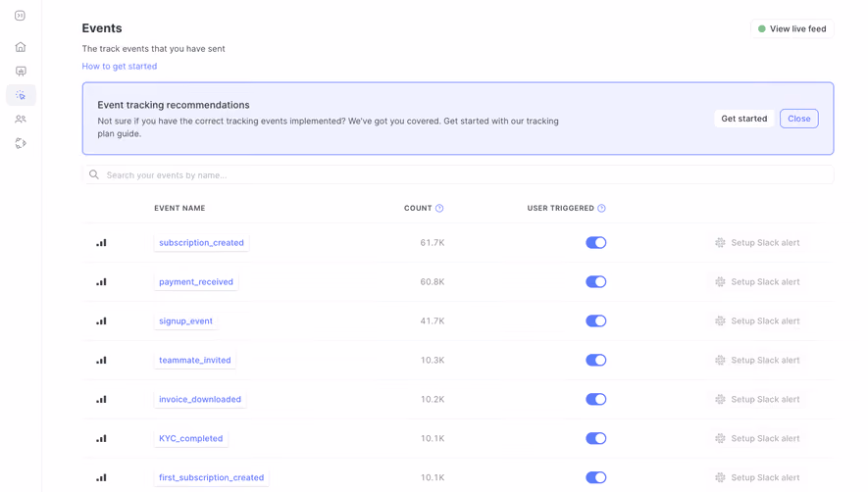Click Setup Slack alert text for subscription_created
Image resolution: width=868 pixels, height=492 pixels.
click(x=765, y=242)
